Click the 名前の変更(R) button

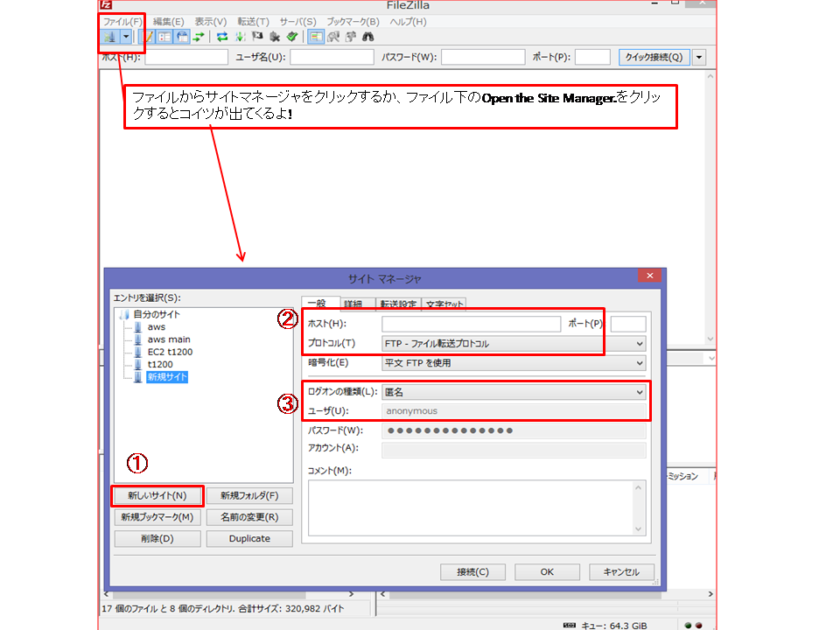(x=249, y=517)
